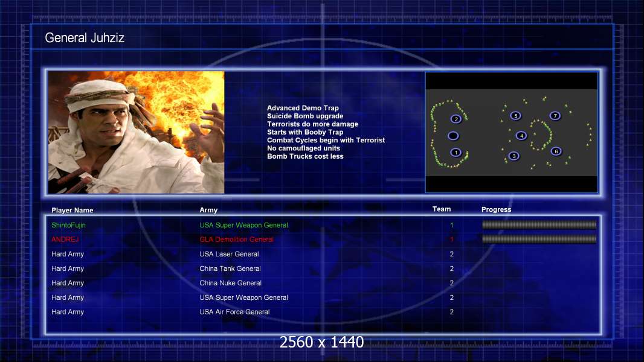Click start position marker 6 on map
The width and height of the screenshot is (644, 362).
pyautogui.click(x=556, y=151)
